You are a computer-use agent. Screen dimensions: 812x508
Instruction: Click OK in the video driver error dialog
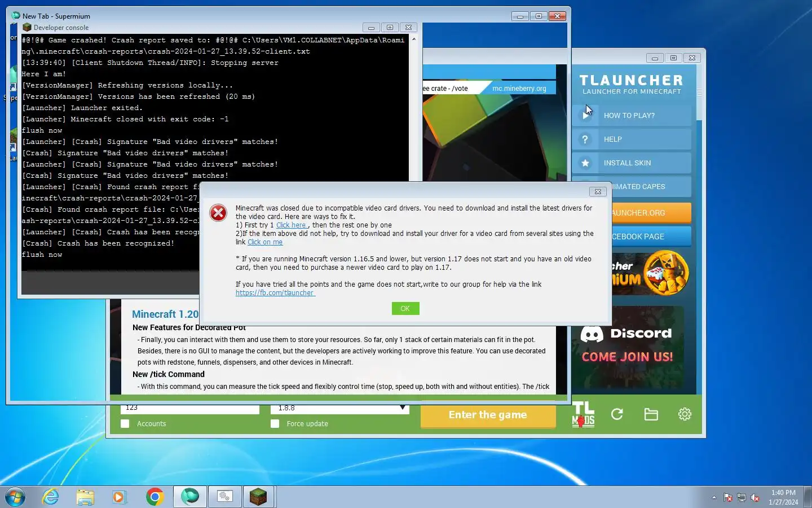click(405, 308)
